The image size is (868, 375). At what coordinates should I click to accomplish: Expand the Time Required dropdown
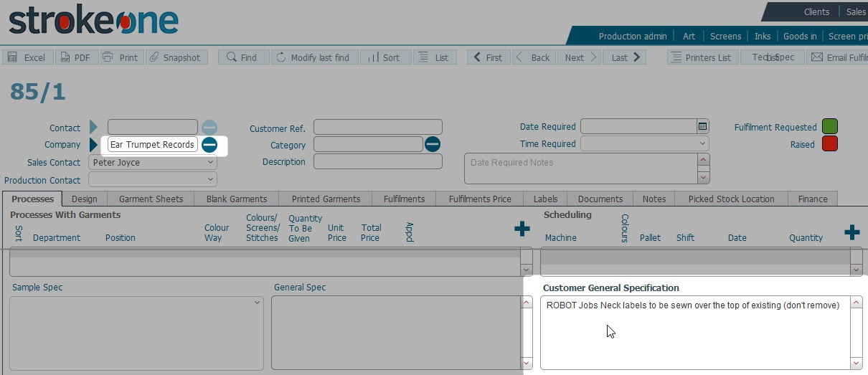(x=702, y=144)
